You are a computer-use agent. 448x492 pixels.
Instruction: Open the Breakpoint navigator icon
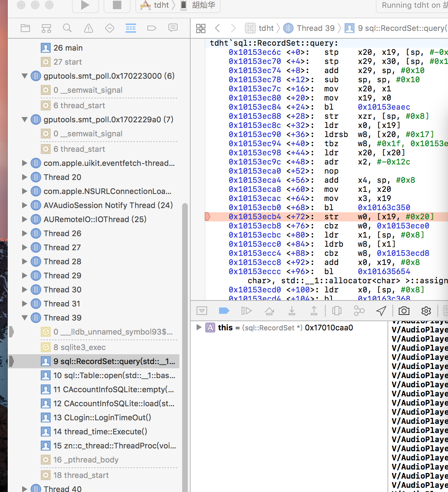point(152,28)
